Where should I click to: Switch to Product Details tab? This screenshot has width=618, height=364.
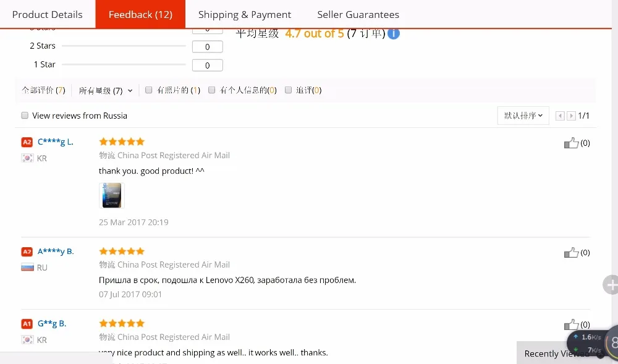48,15
